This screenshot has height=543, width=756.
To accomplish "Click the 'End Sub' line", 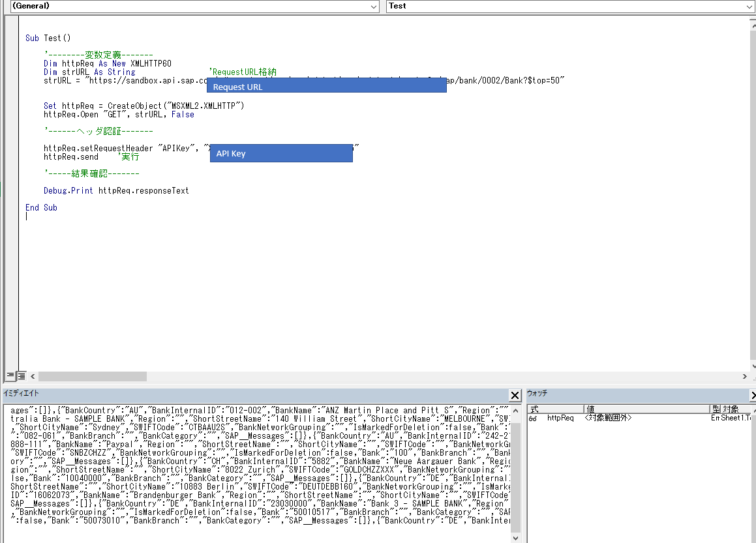I will [x=42, y=208].
